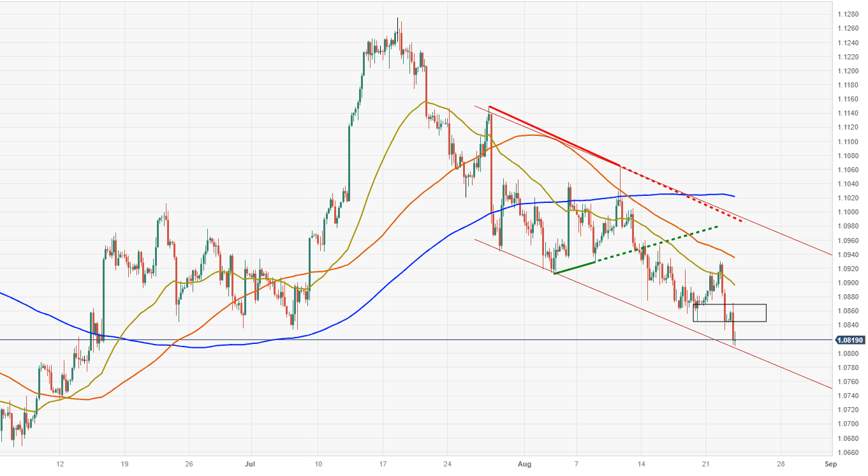Click the 1.1140 price axis label
This screenshot has width=868, height=476.
[x=849, y=113]
